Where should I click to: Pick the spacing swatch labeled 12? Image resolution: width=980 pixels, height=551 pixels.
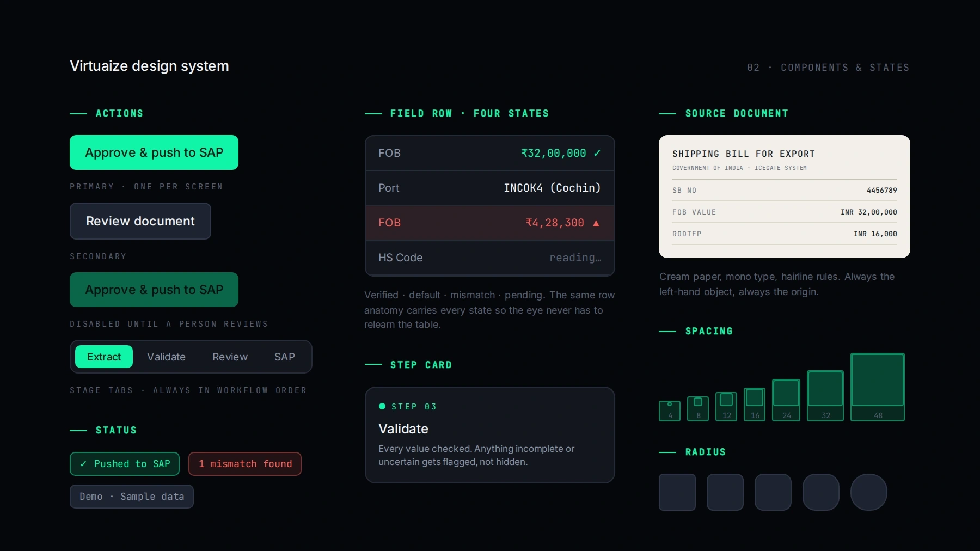[x=726, y=407]
